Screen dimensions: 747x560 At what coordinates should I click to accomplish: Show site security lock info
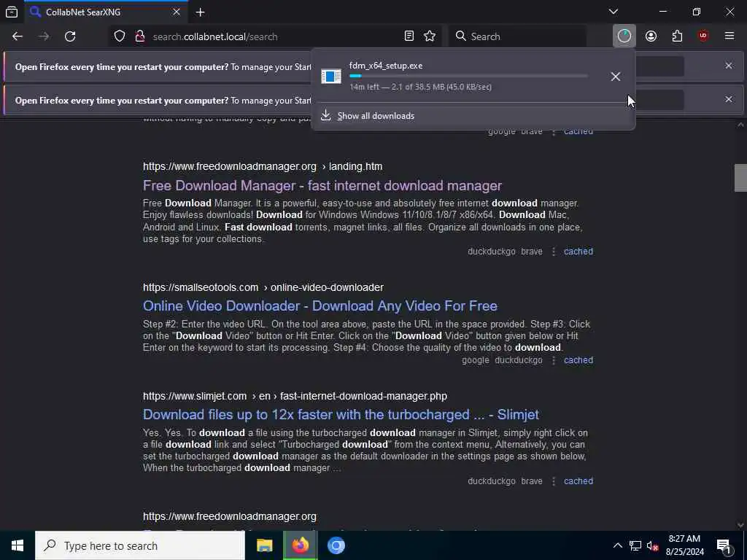[x=139, y=36]
